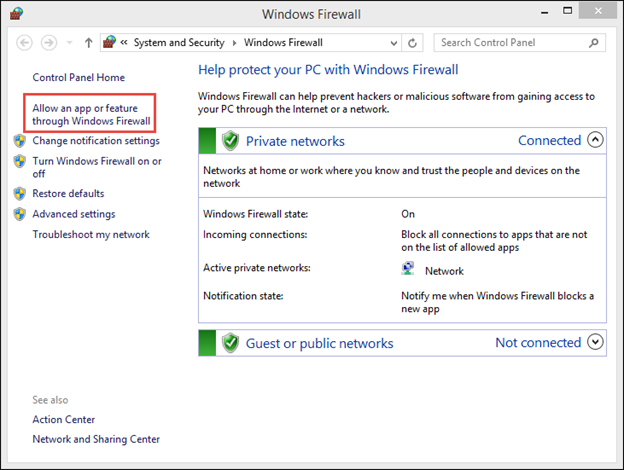Click the Back navigation arrow
Image resolution: width=624 pixels, height=470 pixels.
pos(24,43)
